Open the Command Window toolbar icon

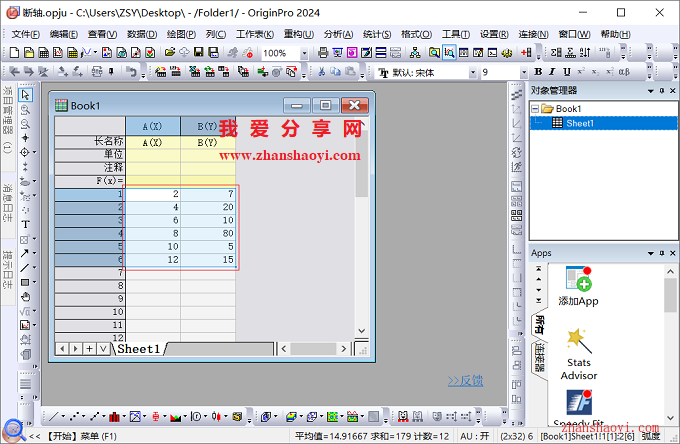[492, 53]
